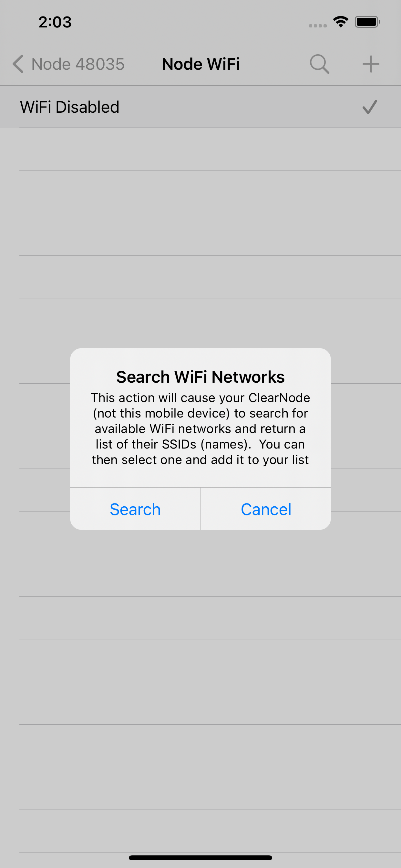Open the magnifying glass search icon
This screenshot has width=401, height=868.
319,64
